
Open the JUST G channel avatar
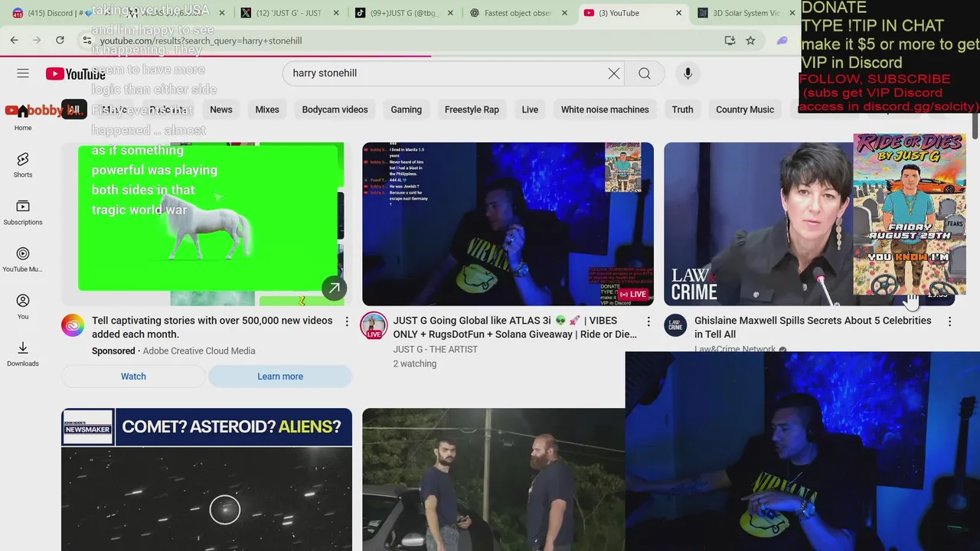click(374, 325)
